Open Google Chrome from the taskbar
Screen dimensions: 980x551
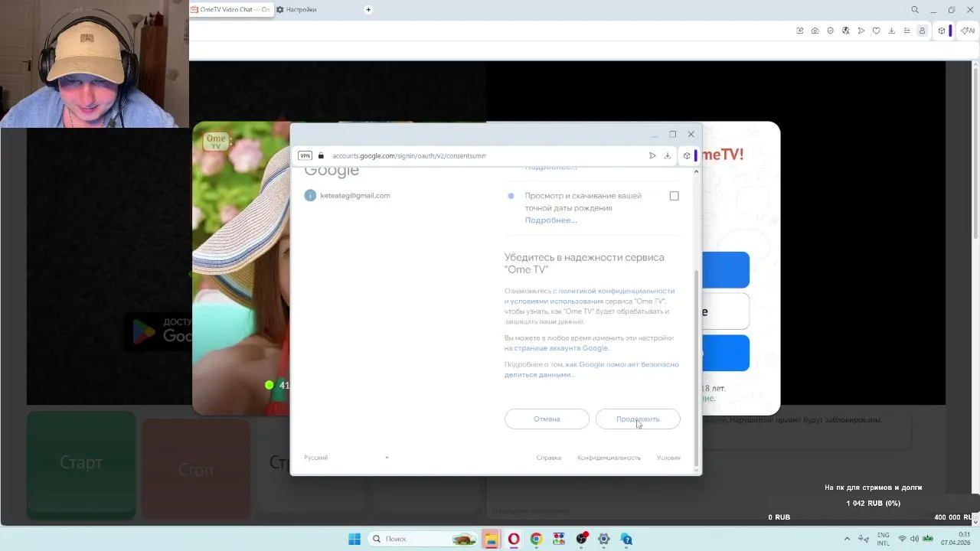(x=536, y=539)
